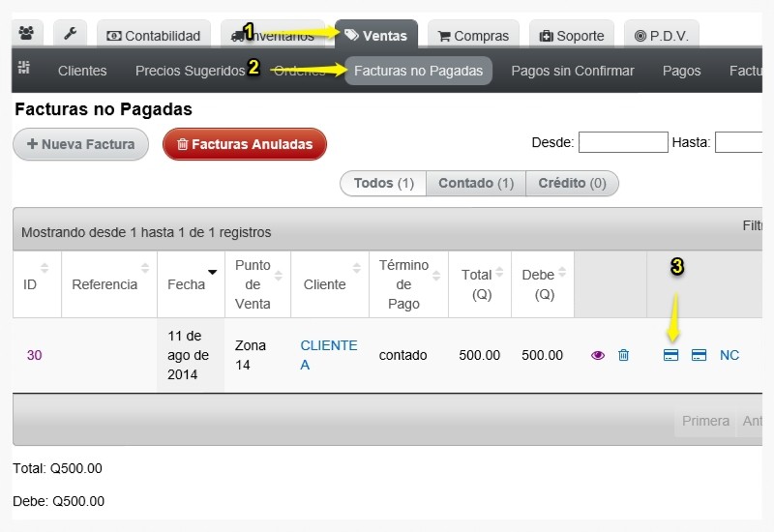Screen dimensions: 774x532
Task: Open Precios Sugeridos submenu item
Action: pos(190,71)
